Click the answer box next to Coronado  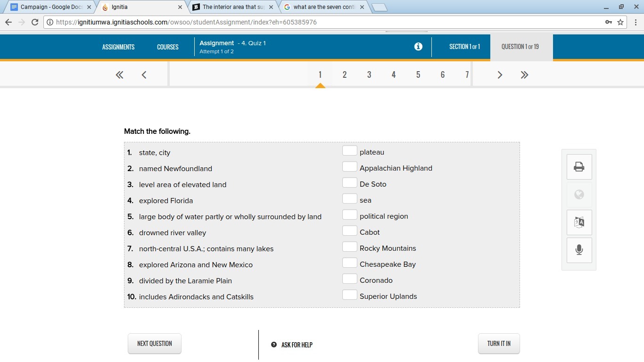coord(349,279)
